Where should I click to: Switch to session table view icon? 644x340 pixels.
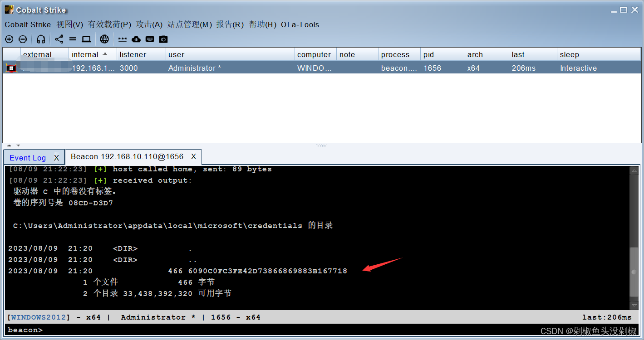(73, 39)
